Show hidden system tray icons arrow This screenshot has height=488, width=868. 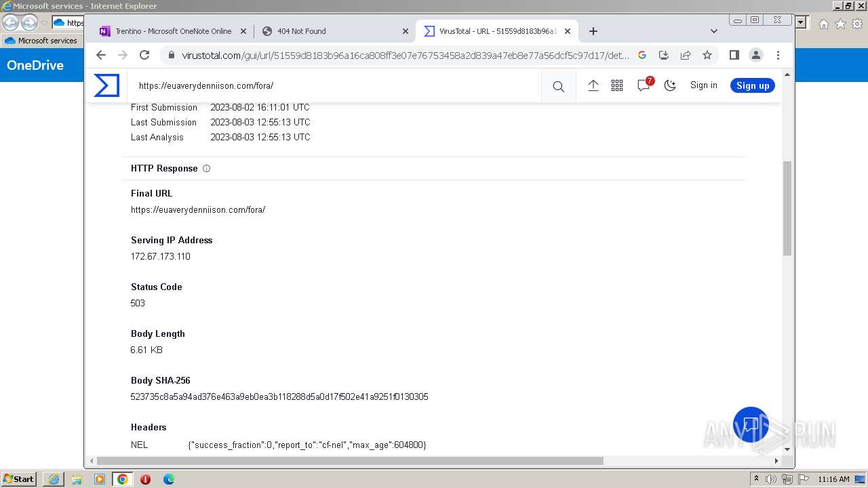[756, 479]
